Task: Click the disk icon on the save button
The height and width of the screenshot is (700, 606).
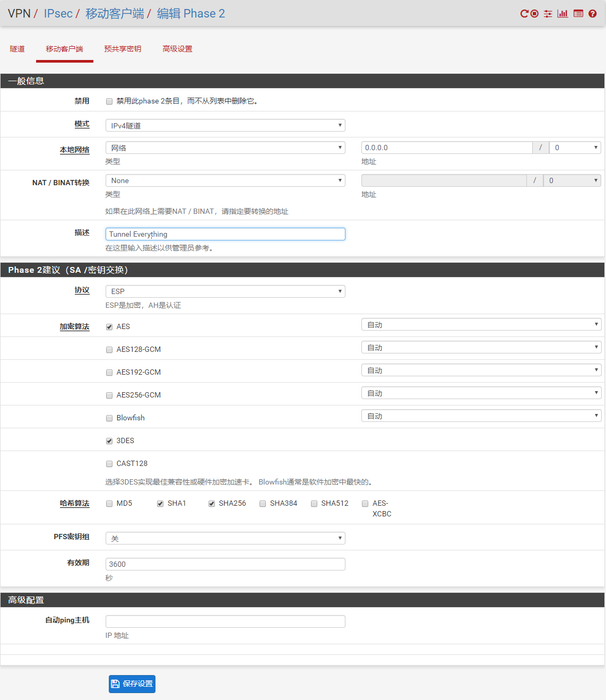Action: (116, 684)
